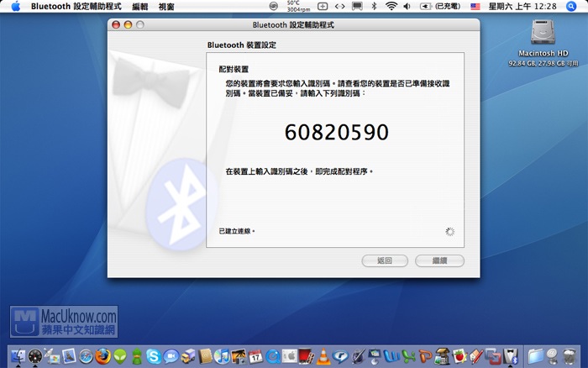Image resolution: width=588 pixels, height=368 pixels.
Task: Click the angle-brackets sync menu bar icon
Action: (x=339, y=7)
